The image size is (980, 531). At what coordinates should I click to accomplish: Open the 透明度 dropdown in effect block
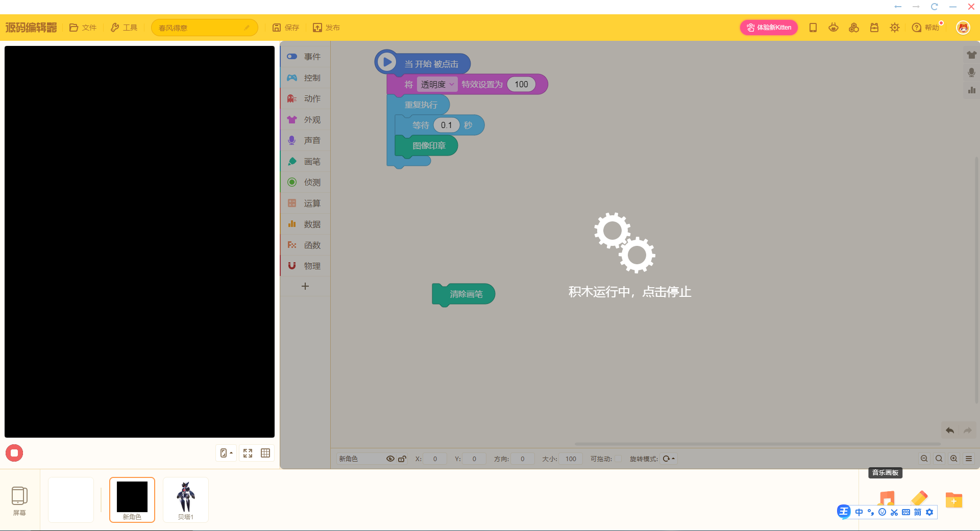point(437,84)
